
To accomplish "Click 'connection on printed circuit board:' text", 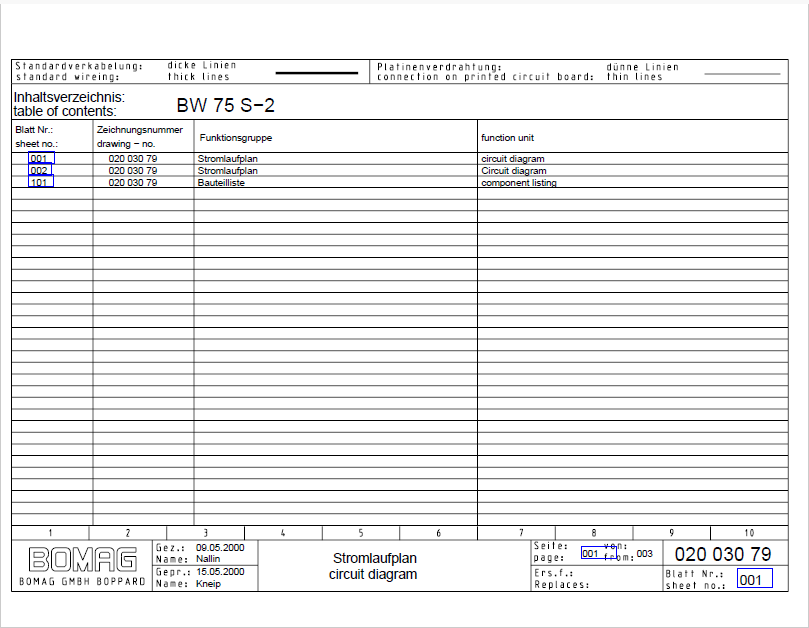I will coord(486,77).
